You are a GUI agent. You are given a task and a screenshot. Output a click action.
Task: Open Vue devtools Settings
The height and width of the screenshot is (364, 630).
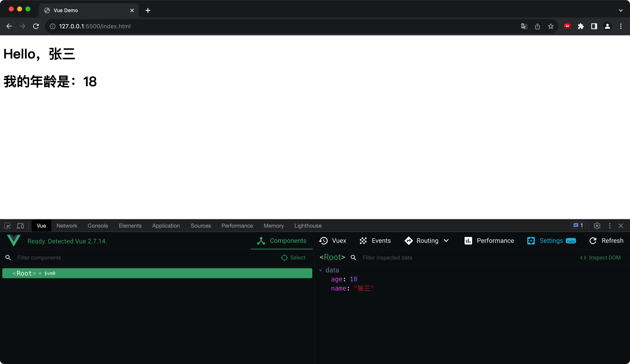click(x=551, y=241)
